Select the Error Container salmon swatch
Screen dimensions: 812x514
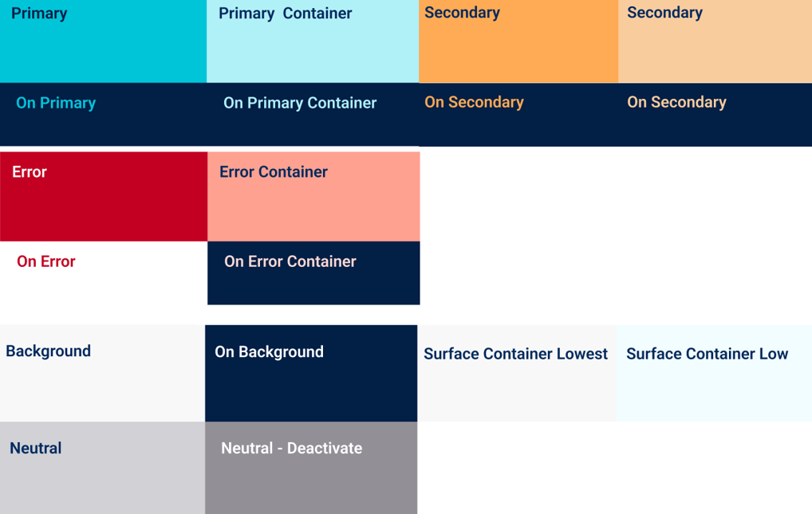pyautogui.click(x=313, y=196)
